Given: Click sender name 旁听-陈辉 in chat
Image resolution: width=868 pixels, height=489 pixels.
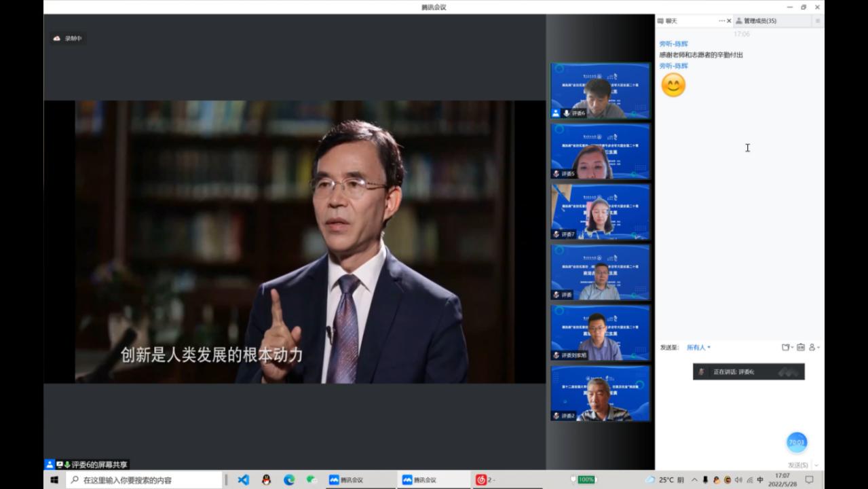Looking at the screenshot, I should click(673, 43).
